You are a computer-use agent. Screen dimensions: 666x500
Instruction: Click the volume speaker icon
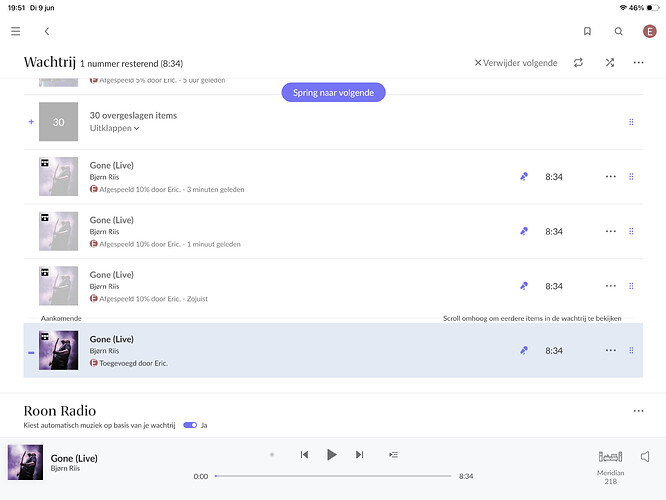tap(645, 457)
